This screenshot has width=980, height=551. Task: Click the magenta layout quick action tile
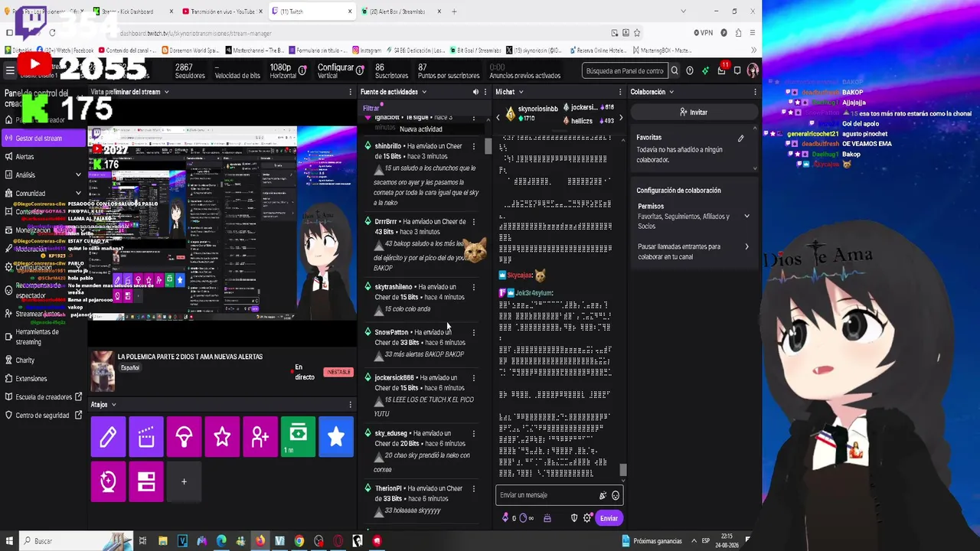[146, 481]
